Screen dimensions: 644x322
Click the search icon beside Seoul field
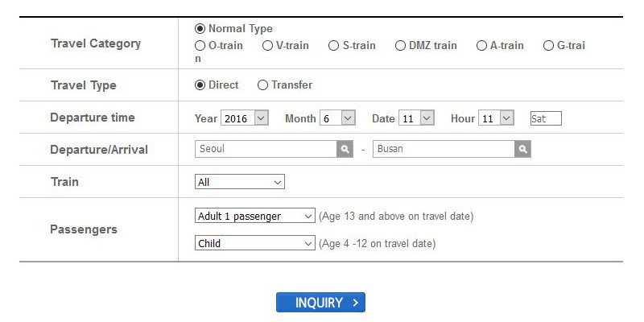coord(345,149)
